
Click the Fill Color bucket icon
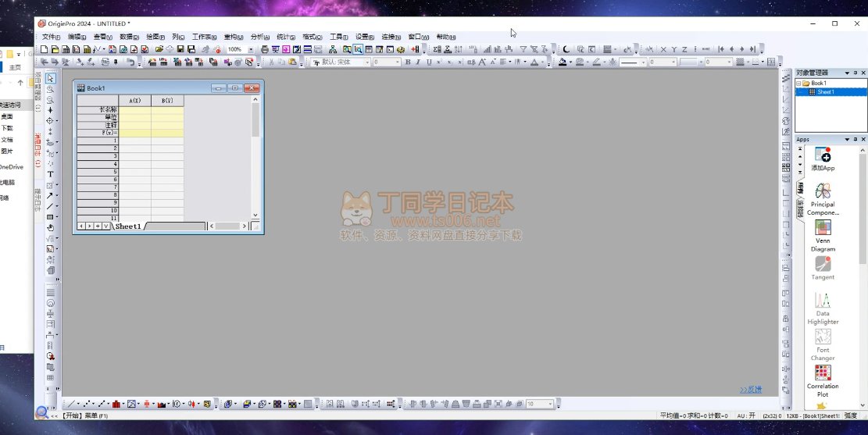[562, 62]
